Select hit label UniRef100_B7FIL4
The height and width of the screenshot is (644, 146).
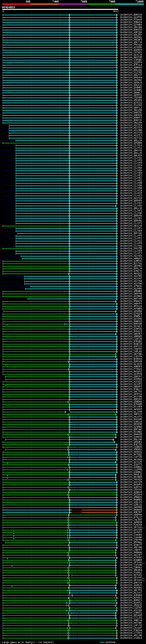tap(131, 65)
